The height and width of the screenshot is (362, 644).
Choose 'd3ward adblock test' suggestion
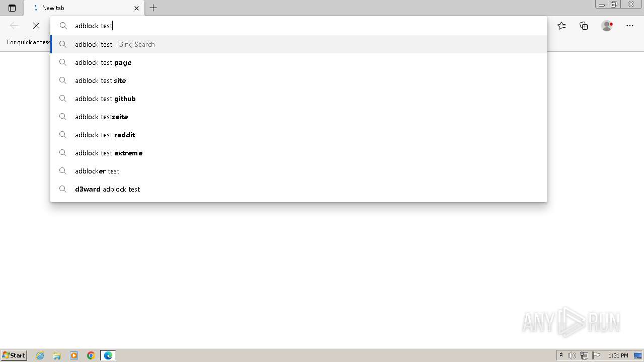point(299,189)
